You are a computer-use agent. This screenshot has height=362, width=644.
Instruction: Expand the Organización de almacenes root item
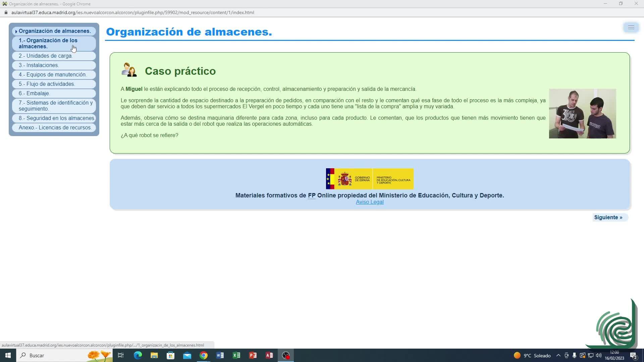[54, 31]
